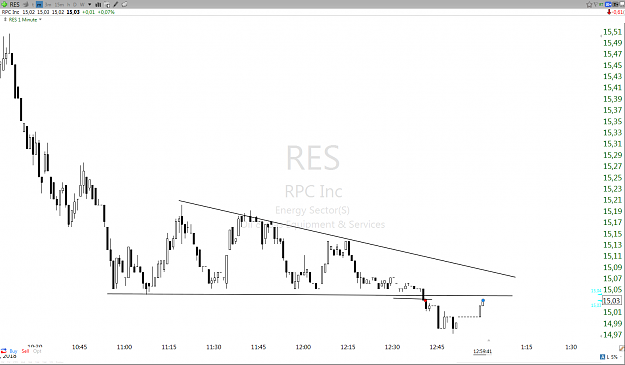
Task: Select the active 1-minute timeframe button
Action: click(x=39, y=4)
